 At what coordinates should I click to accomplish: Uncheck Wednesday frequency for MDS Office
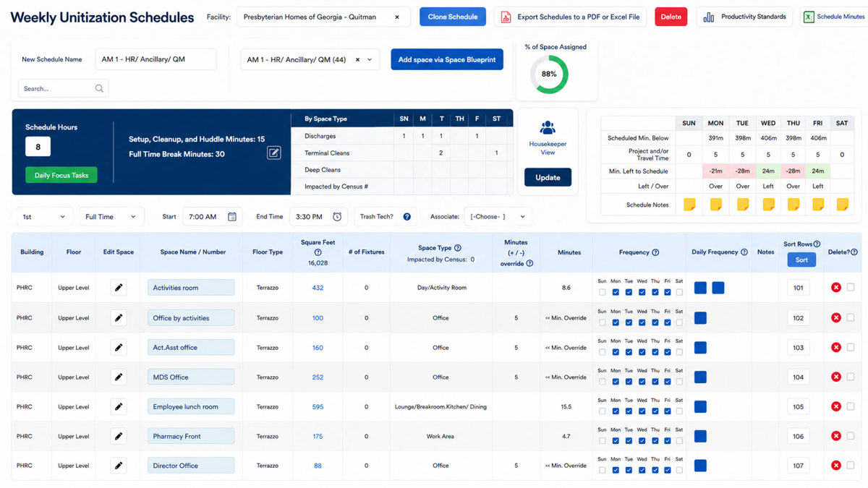642,382
